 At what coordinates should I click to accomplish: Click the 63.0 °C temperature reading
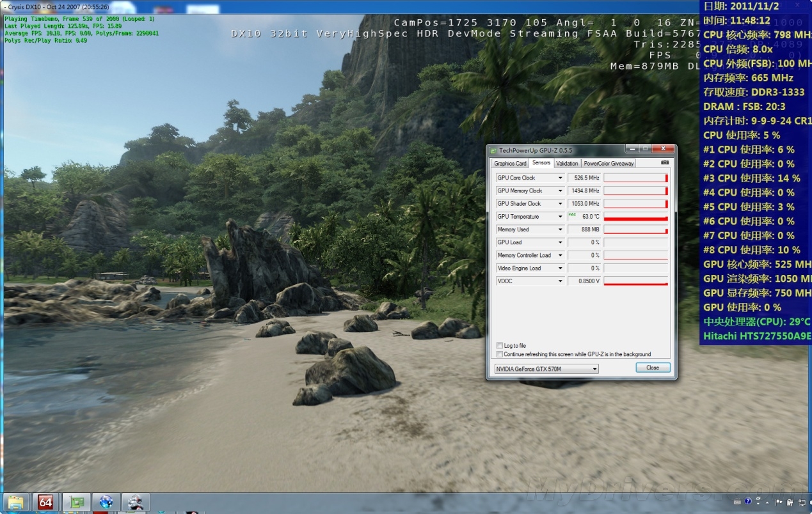pos(584,217)
